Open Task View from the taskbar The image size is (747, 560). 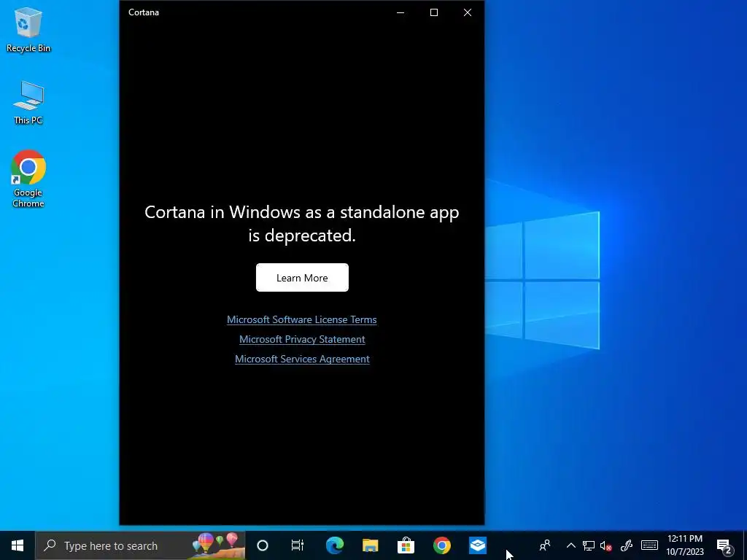pyautogui.click(x=298, y=545)
